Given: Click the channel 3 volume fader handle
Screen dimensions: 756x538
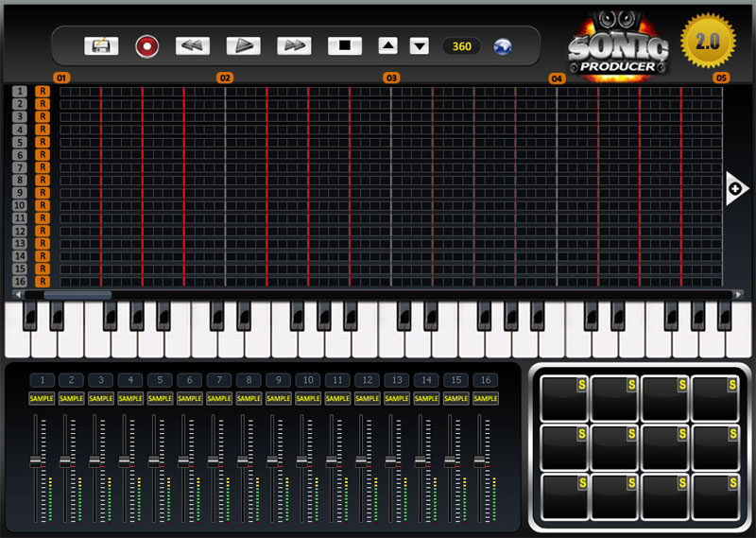Looking at the screenshot, I should pos(95,460).
